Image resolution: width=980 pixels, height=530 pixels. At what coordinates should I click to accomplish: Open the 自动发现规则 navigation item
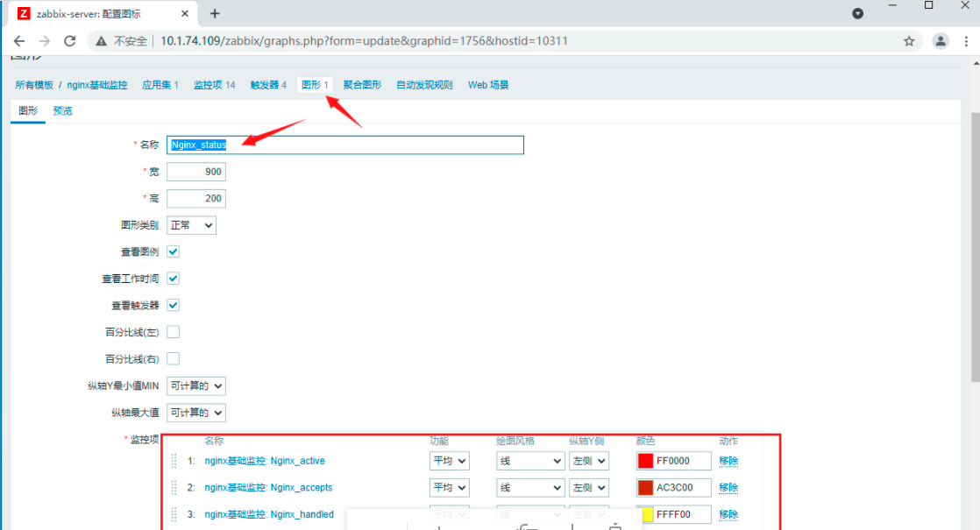(x=424, y=85)
